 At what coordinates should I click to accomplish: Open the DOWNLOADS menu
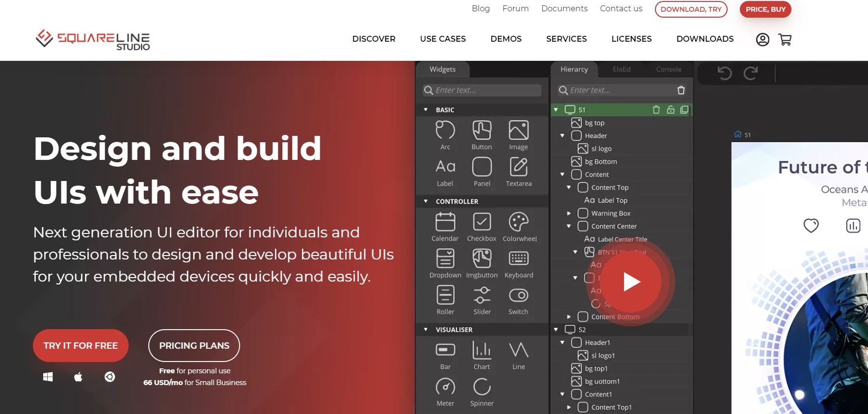[705, 39]
